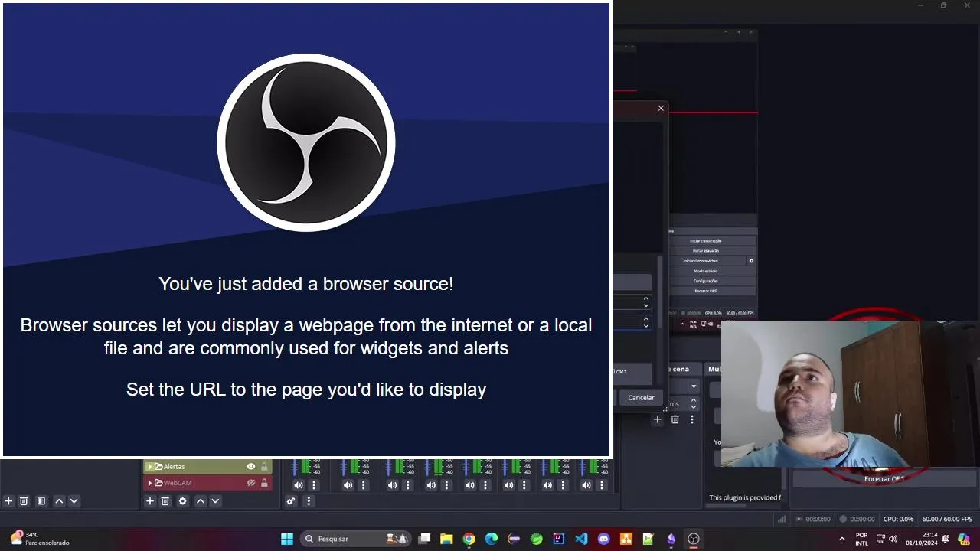Expand the WebCAM group arrow
Viewport: 980px width, 551px height.
(x=150, y=483)
